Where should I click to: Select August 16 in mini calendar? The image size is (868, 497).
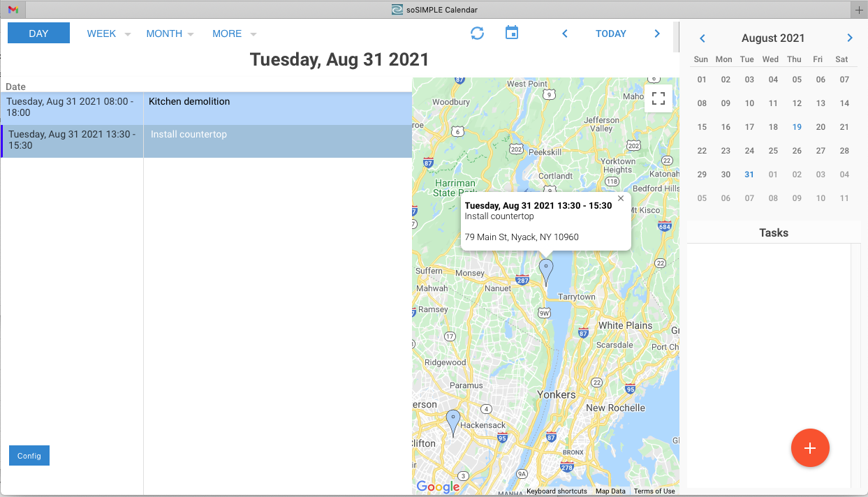point(726,127)
